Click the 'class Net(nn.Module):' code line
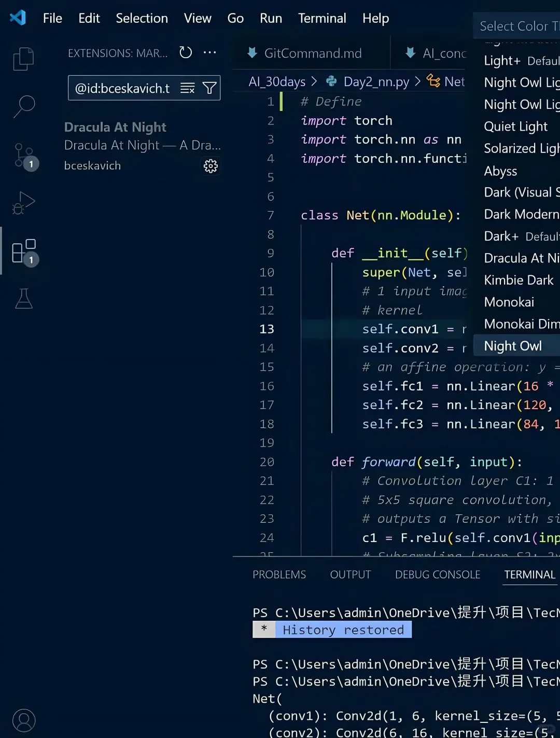Screen dimensions: 560x738 [x=381, y=215]
